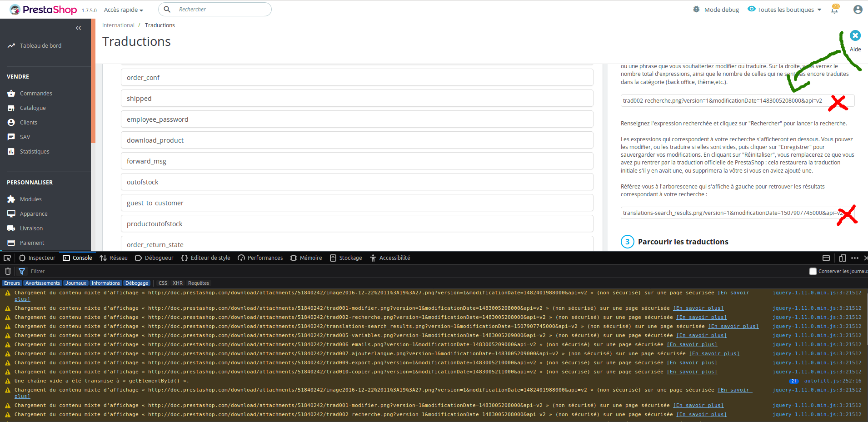Open Catalogue menu

point(33,108)
